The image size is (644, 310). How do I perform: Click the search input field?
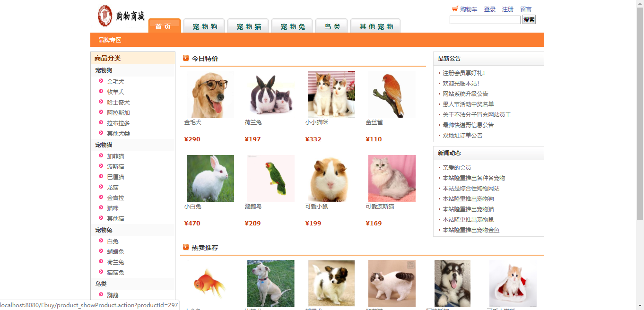(x=485, y=20)
